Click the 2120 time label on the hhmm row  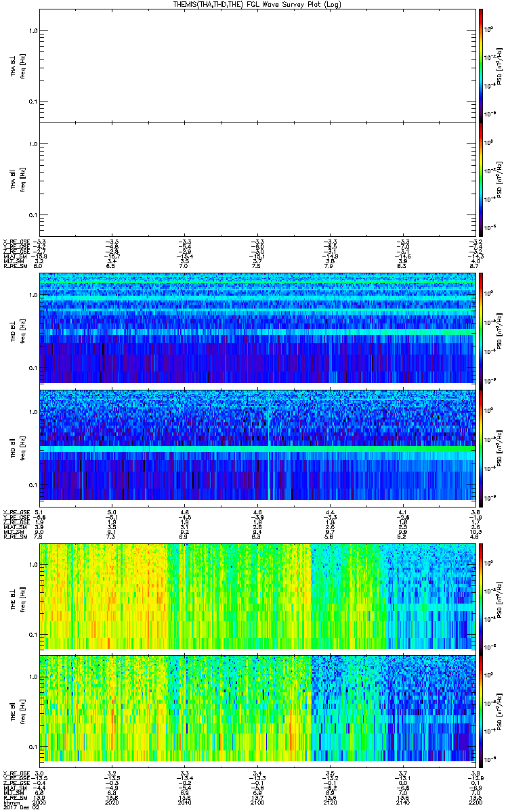(x=330, y=803)
